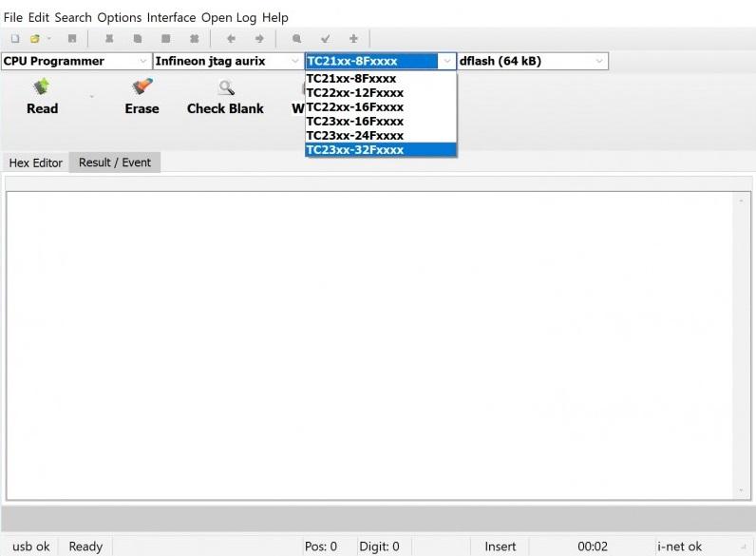Click the Read chip button
Viewport: 756px width, 556px height.
[43, 97]
